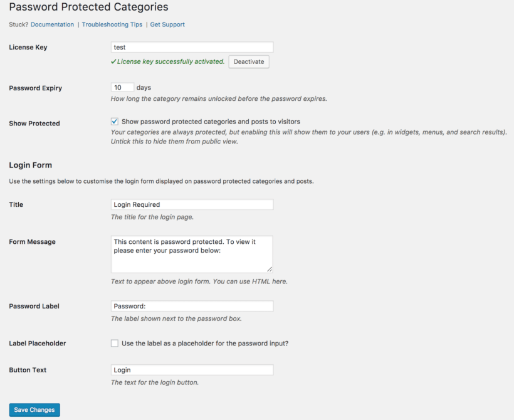Select the 'test' text in License Key
514x420 pixels.
tap(119, 46)
